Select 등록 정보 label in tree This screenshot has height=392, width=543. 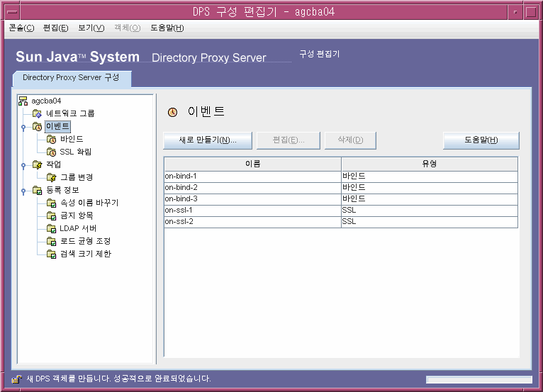62,190
